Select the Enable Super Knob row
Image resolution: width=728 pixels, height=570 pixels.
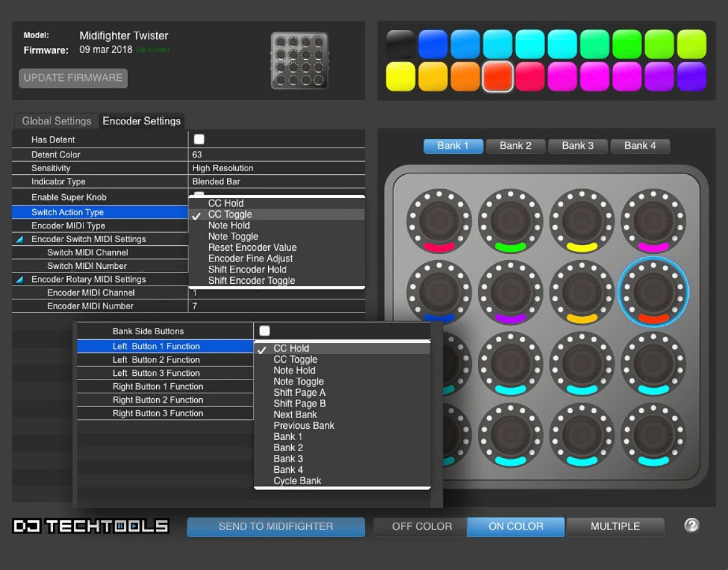tap(100, 197)
